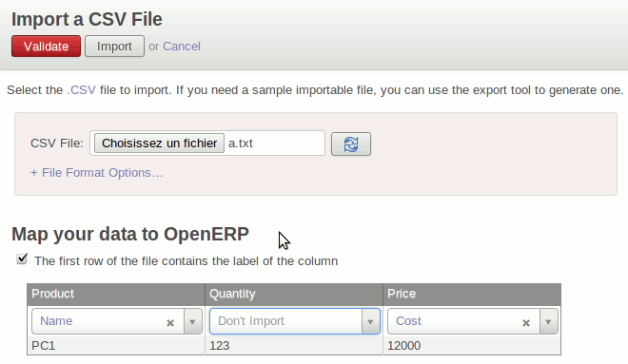Click Choisissez un fichier file chooser
The width and height of the screenshot is (628, 364).
[160, 144]
